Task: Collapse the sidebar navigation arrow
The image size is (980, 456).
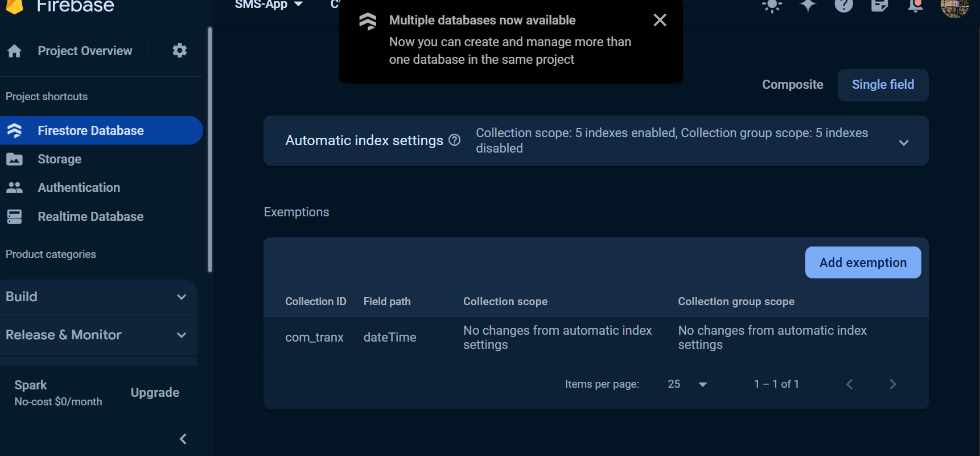Action: 183,439
